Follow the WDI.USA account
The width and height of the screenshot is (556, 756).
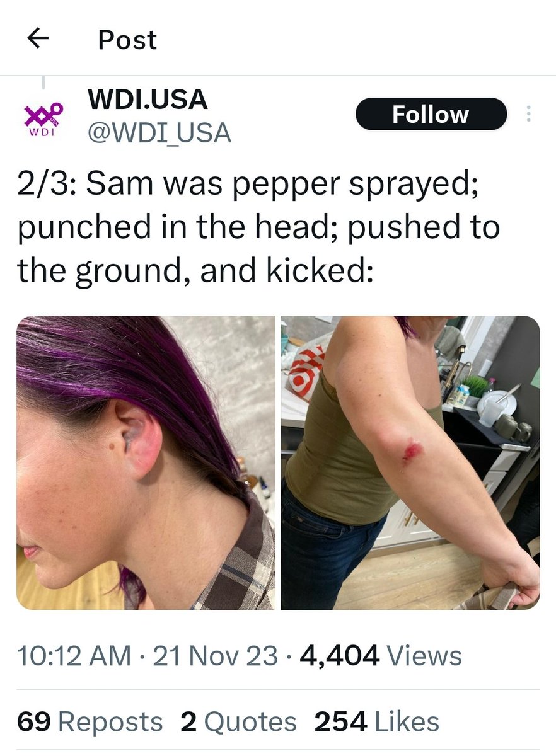[x=431, y=114]
